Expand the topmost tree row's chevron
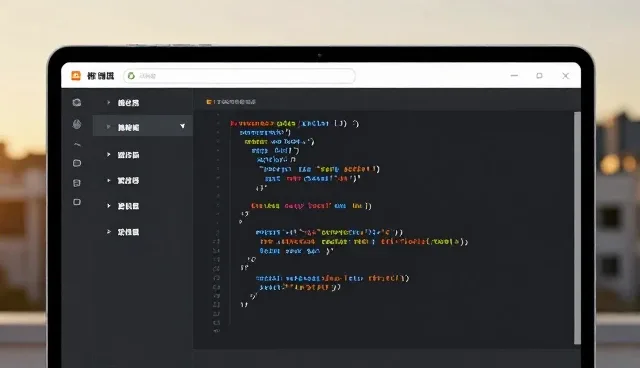 [109, 102]
